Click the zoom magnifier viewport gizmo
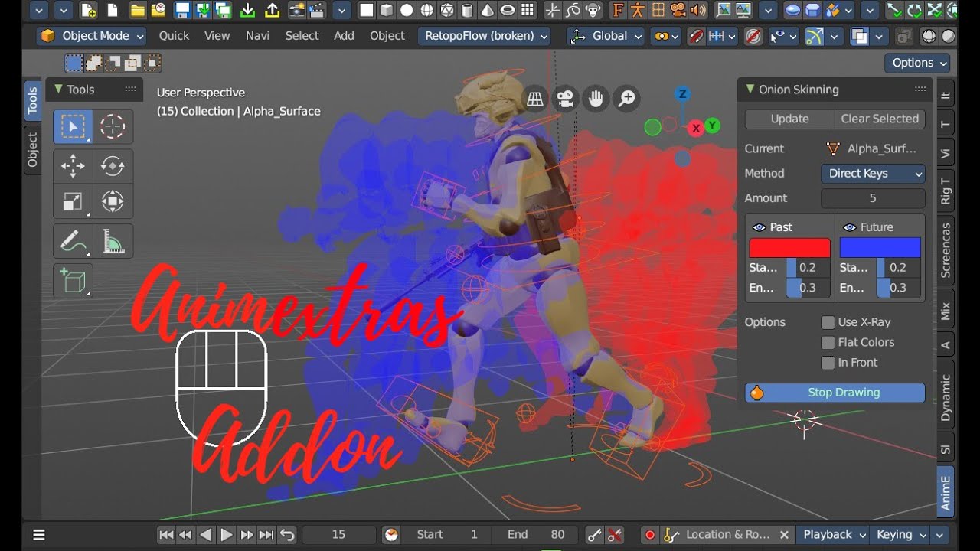This screenshot has height=551, width=980. [626, 98]
